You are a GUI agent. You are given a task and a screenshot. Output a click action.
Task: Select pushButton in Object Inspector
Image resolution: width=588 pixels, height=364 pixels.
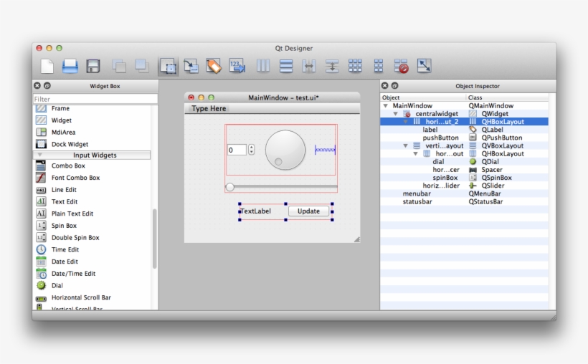[440, 138]
